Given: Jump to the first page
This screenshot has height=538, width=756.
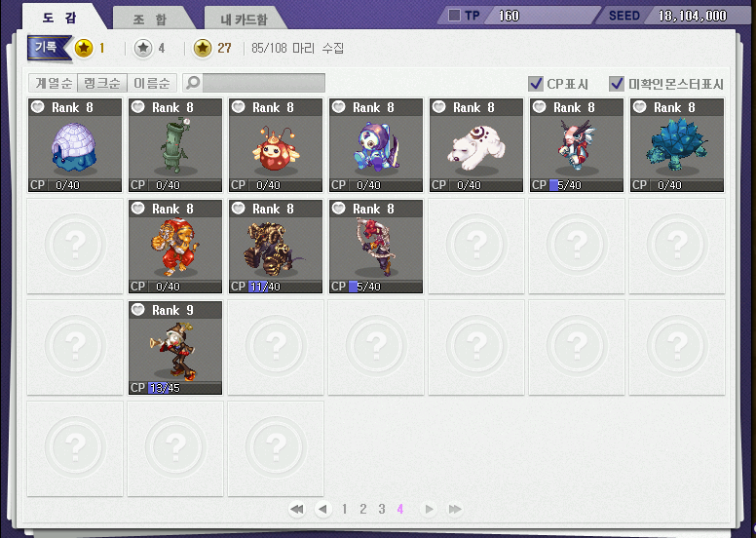Looking at the screenshot, I should (x=297, y=509).
